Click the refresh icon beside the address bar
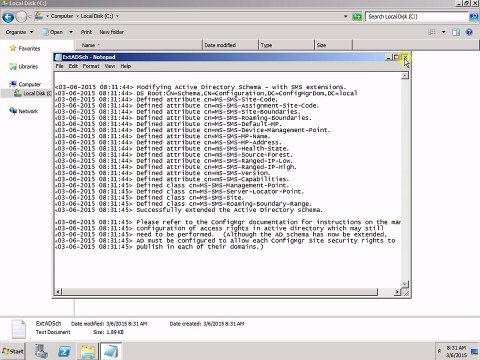The width and height of the screenshot is (480, 360). (x=357, y=16)
